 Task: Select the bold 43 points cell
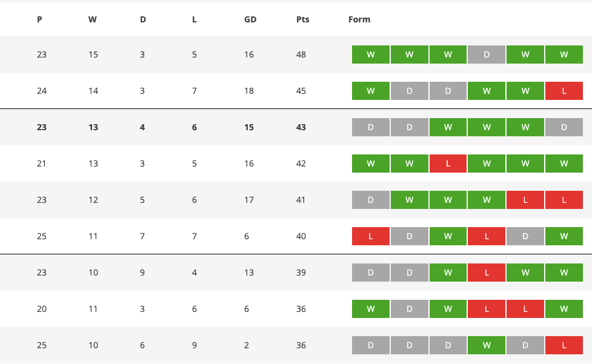[x=301, y=127]
